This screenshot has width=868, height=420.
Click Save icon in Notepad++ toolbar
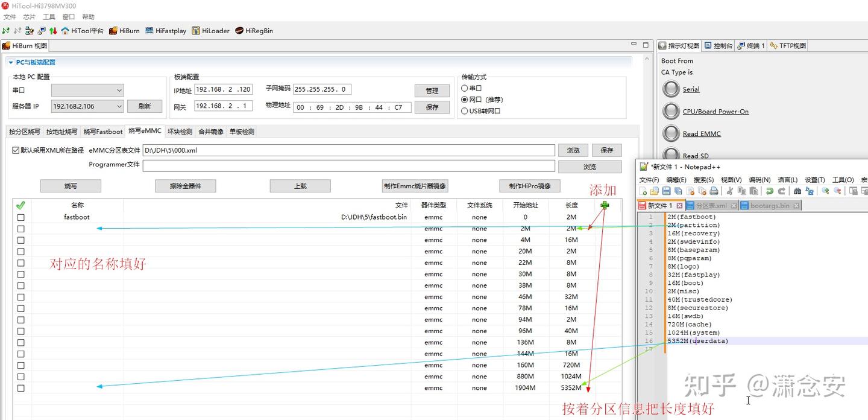pyautogui.click(x=666, y=191)
